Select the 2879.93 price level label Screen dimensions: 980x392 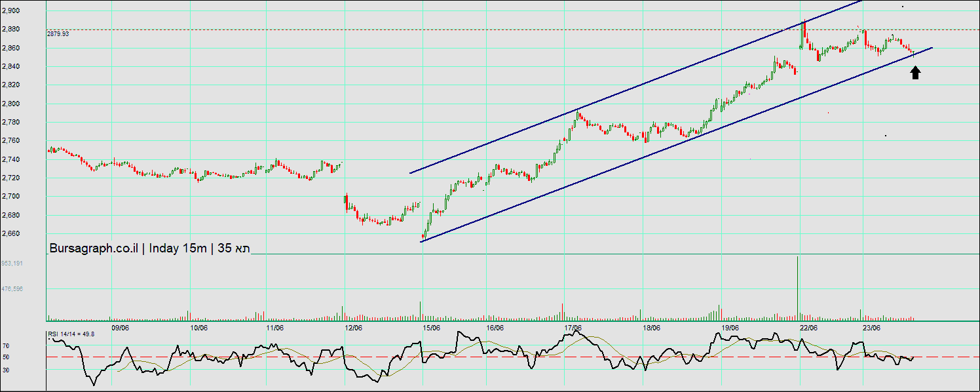(58, 34)
